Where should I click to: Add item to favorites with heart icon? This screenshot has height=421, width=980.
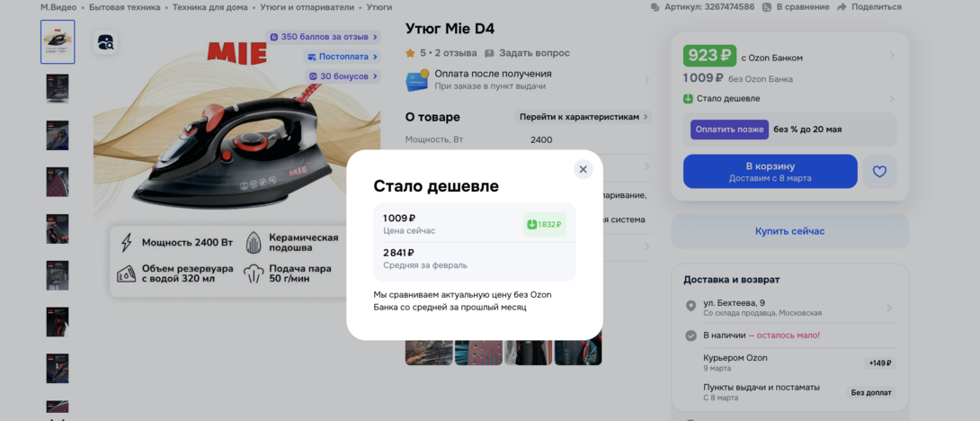(x=879, y=171)
